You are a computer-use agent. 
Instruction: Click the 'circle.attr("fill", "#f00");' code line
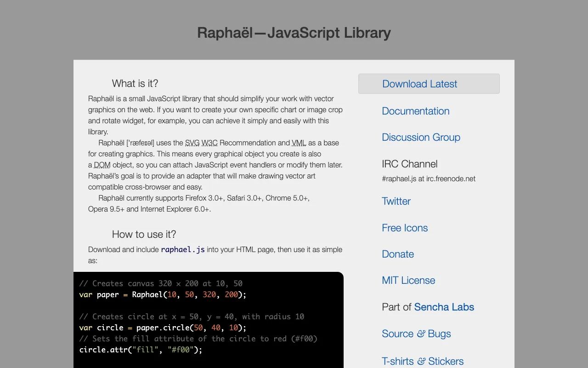click(x=141, y=350)
